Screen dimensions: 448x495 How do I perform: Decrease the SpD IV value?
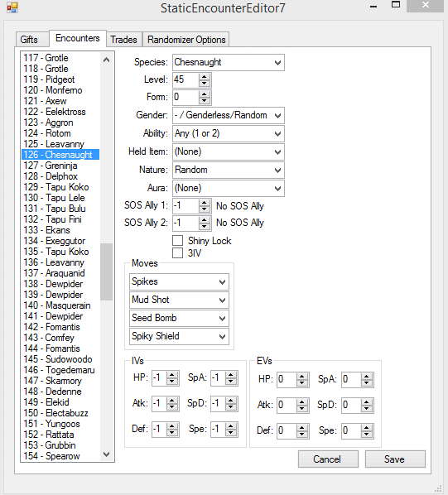[x=231, y=407]
